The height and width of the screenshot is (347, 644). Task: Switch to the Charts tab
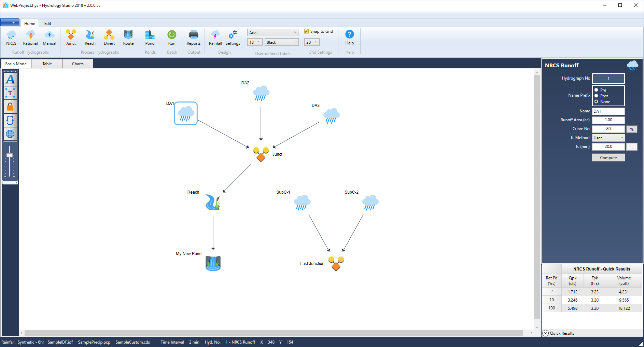(x=78, y=64)
